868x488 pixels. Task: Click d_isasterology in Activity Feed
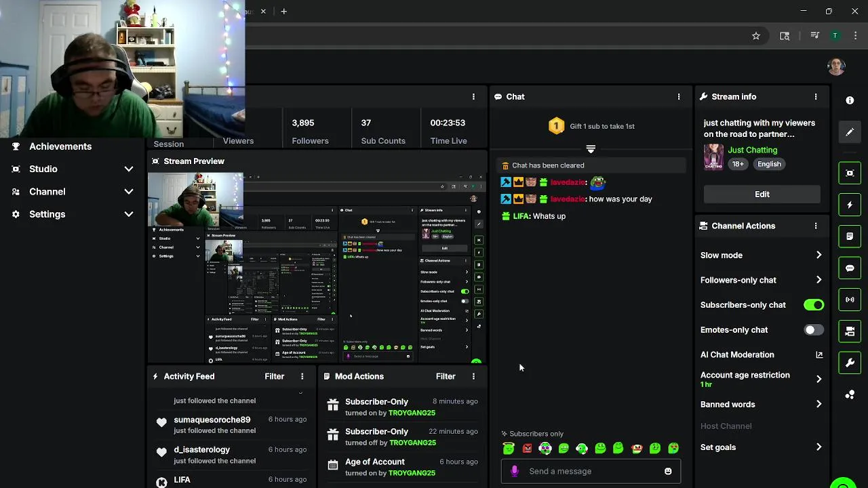tap(202, 449)
